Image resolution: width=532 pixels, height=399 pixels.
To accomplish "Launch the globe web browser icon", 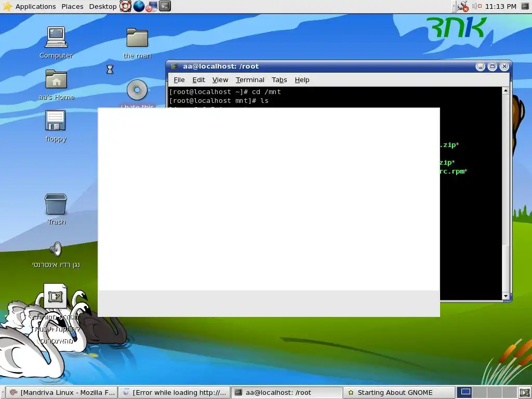I will (x=139, y=6).
